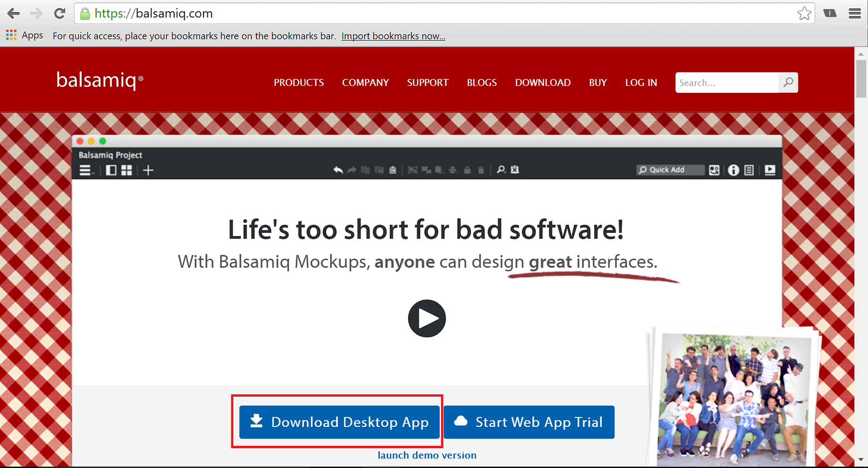Click the presentation mode icon at toolbar right

[769, 170]
